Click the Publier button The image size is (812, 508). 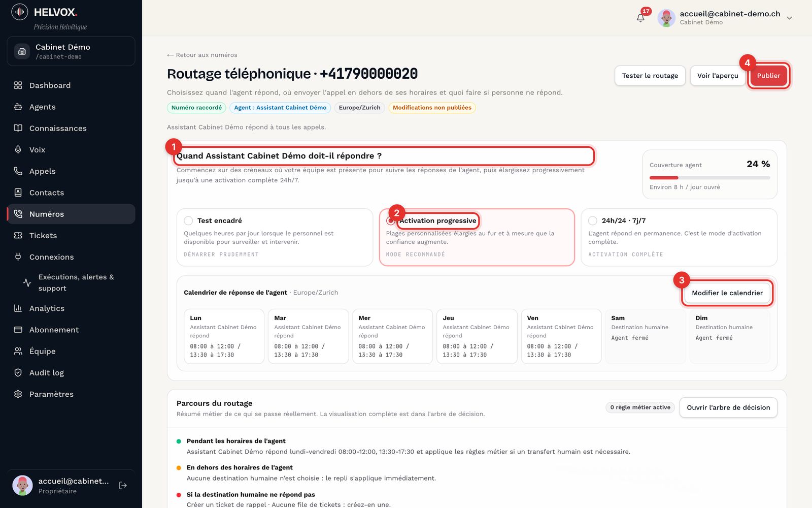(x=768, y=76)
